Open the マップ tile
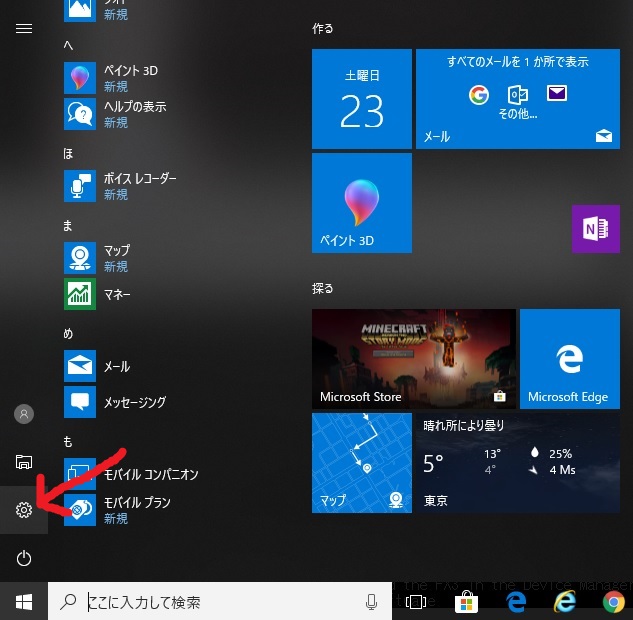The height and width of the screenshot is (620, 633). [362, 463]
